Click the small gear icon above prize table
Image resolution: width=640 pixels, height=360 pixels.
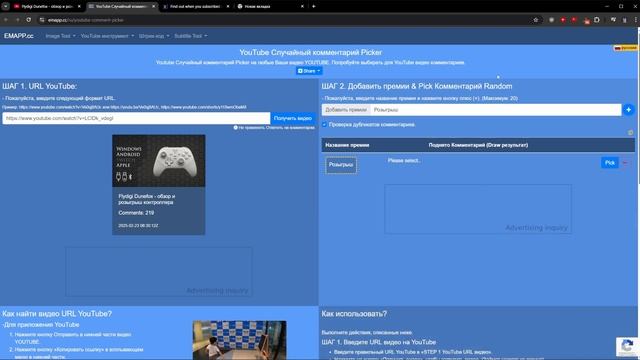[631, 133]
